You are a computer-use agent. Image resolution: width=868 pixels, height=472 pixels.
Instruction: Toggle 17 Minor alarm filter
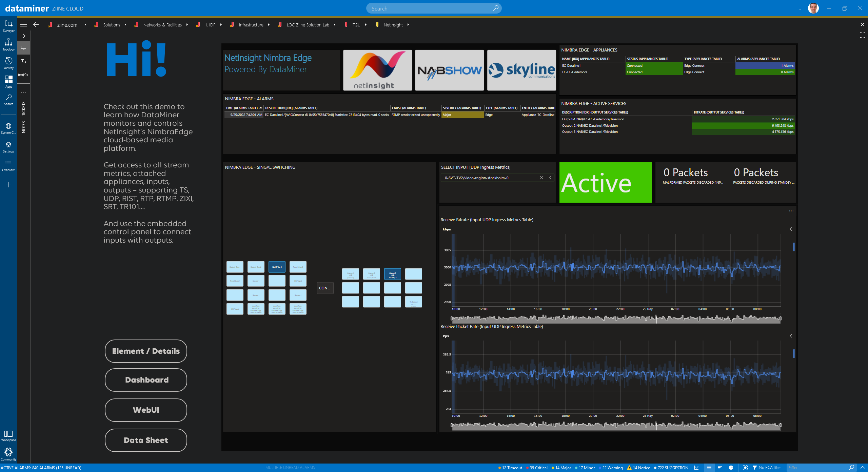(x=585, y=468)
